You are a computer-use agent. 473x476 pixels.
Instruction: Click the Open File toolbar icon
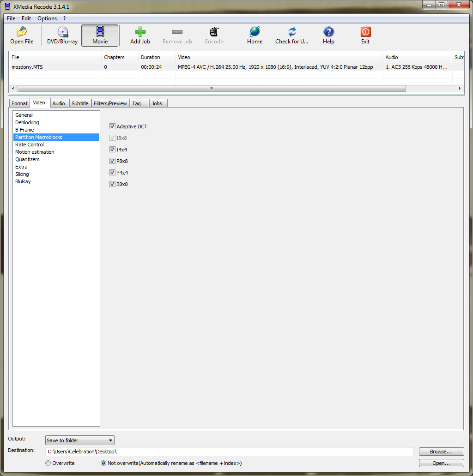click(22, 31)
